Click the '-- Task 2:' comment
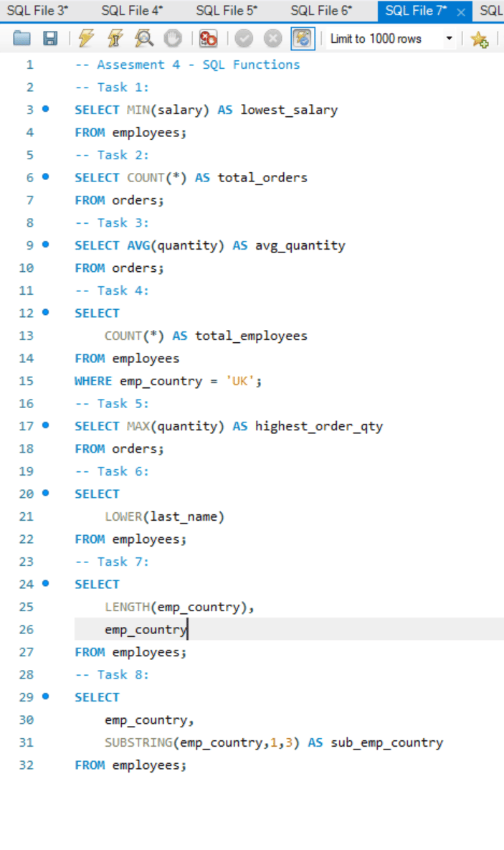Screen dimensions: 504x850 112,155
